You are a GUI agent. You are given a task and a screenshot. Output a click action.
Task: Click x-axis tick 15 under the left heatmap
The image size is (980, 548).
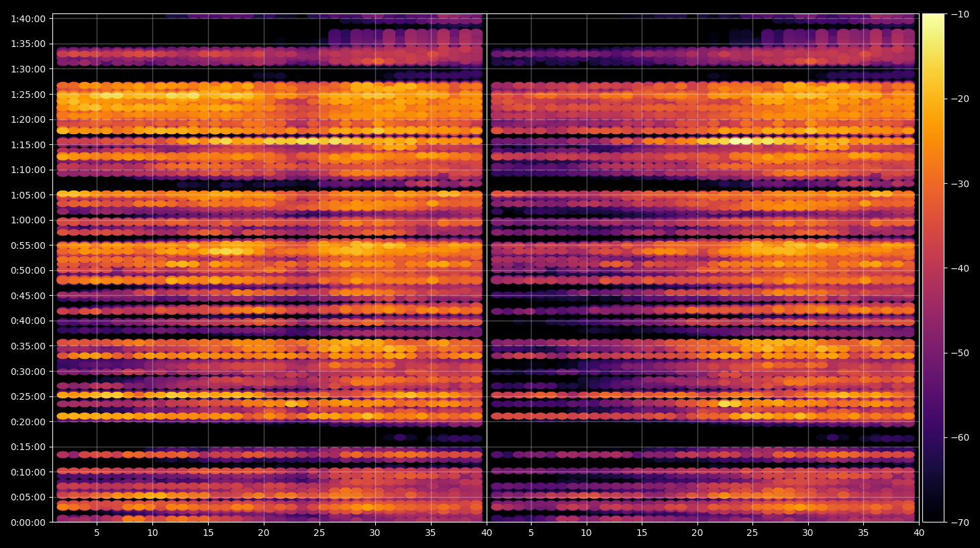[x=208, y=533]
